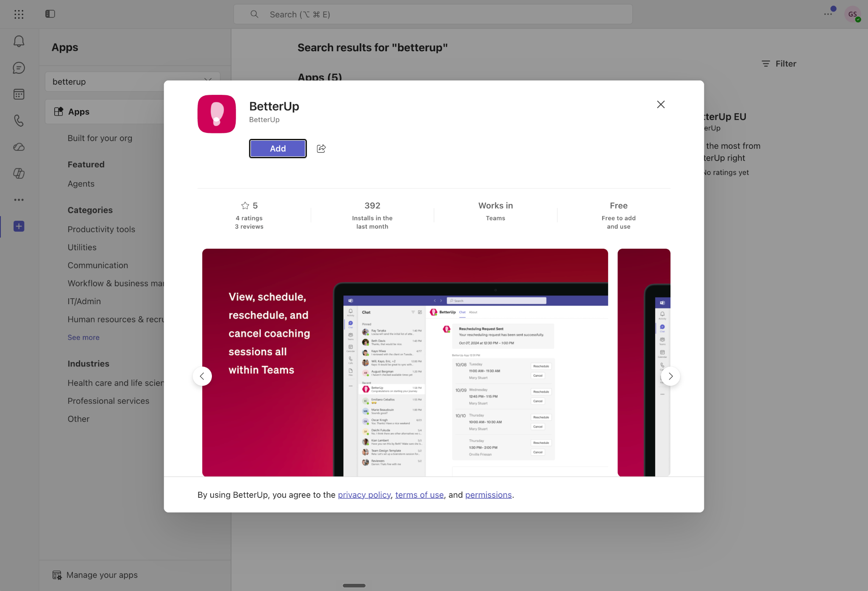Select Utilities category
This screenshot has width=868, height=591.
(x=82, y=247)
